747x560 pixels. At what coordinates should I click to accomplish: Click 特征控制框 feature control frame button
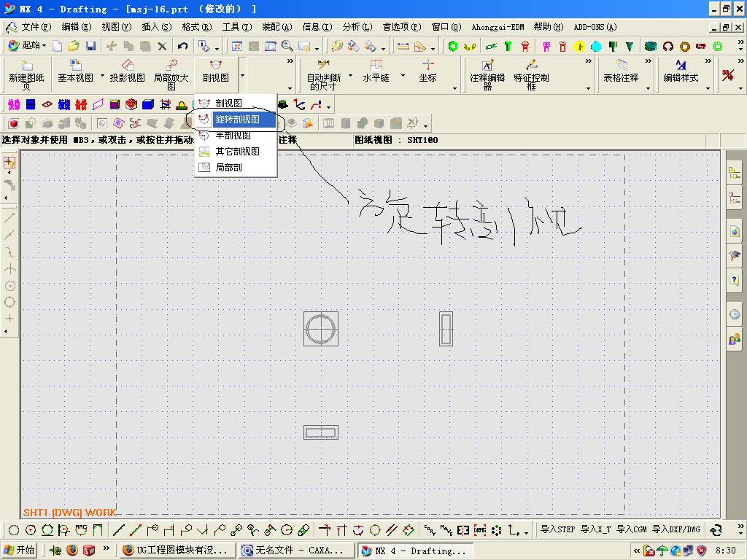(531, 75)
